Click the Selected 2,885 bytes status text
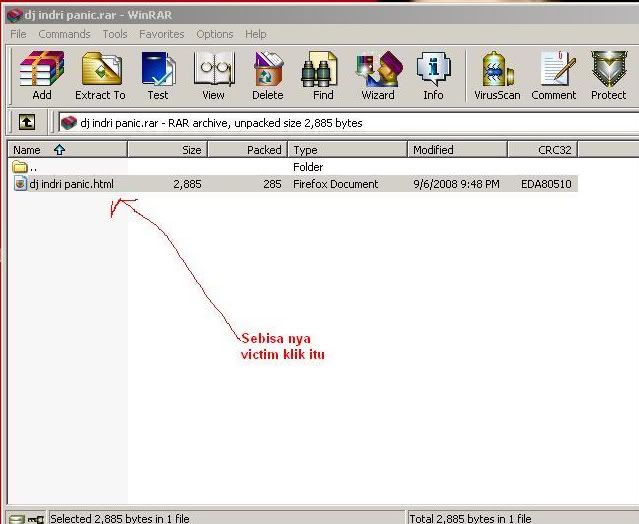639x524 pixels. pos(120,518)
